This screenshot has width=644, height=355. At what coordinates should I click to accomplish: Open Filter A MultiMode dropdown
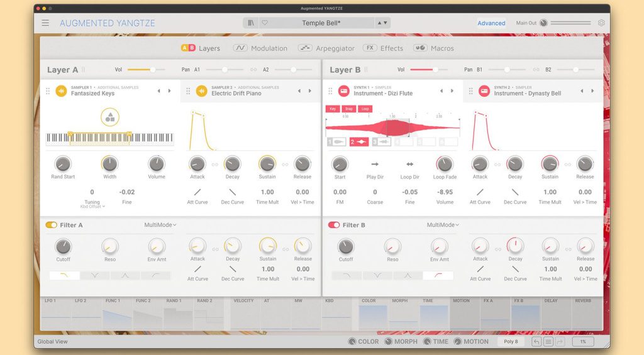160,225
